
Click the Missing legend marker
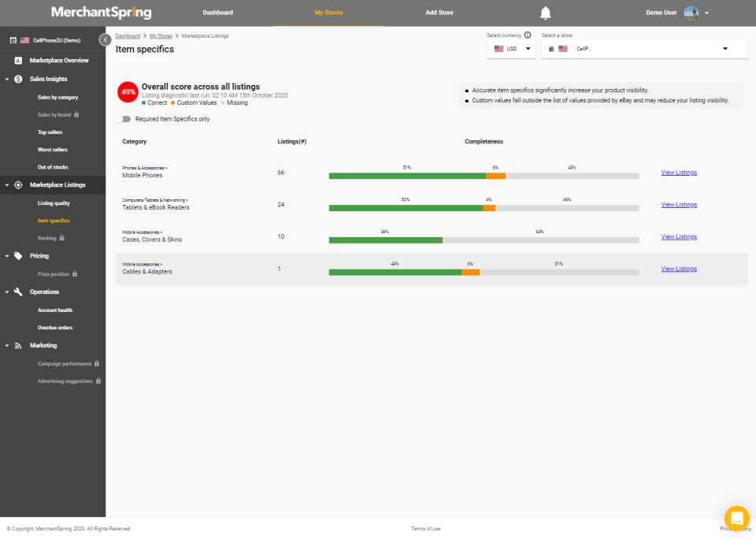coord(223,102)
